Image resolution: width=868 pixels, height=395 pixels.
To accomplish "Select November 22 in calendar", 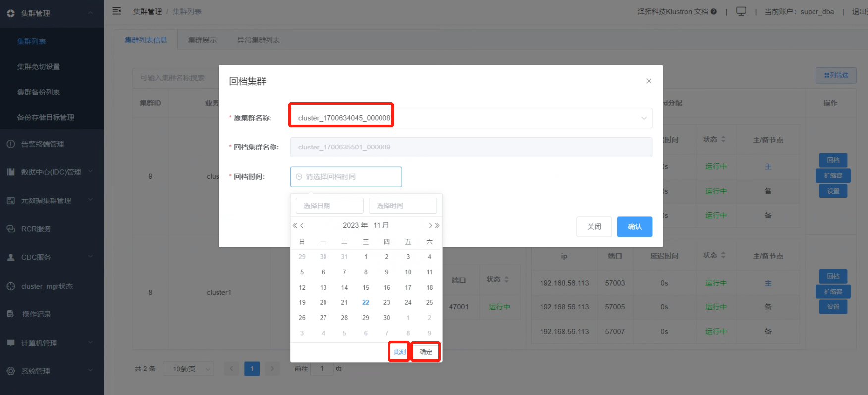I will coord(366,302).
